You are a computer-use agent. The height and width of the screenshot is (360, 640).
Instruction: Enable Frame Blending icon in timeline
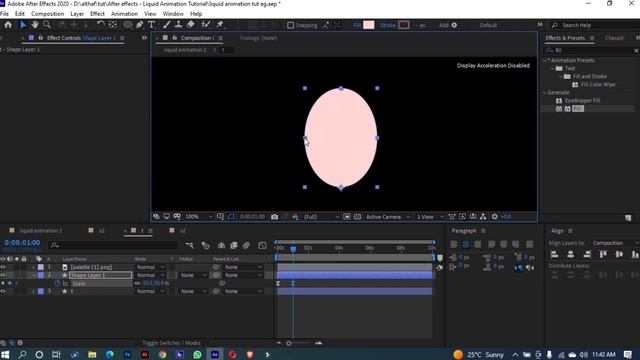pos(233,245)
